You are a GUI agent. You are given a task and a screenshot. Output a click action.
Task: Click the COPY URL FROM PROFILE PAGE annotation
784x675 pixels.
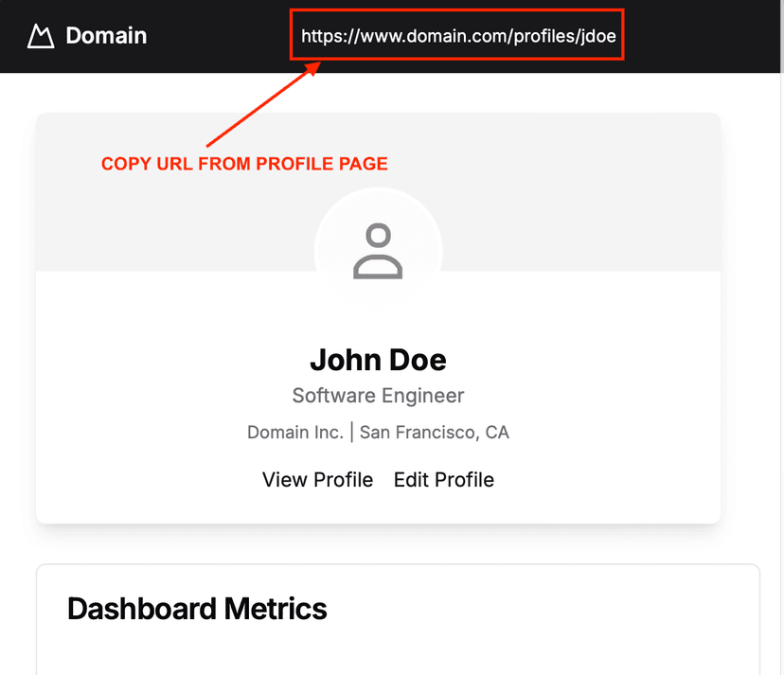pyautogui.click(x=244, y=164)
